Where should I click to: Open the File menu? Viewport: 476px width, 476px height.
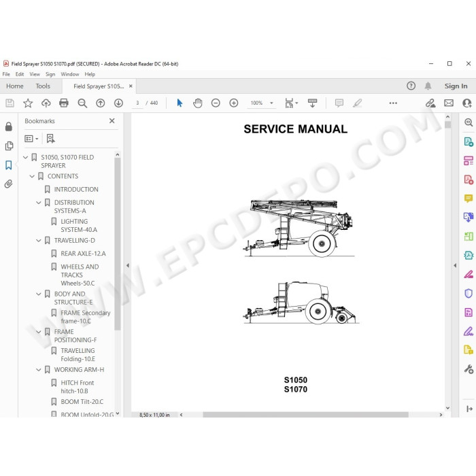click(x=6, y=74)
